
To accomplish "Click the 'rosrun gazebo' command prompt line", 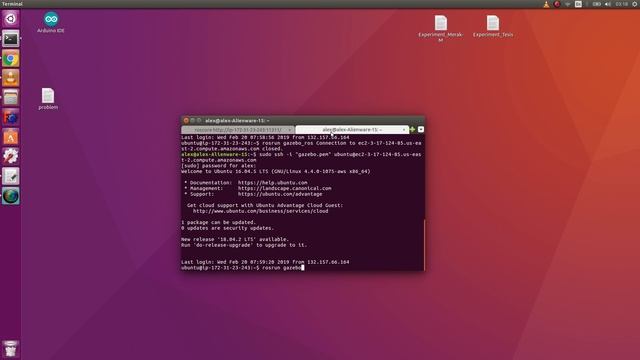I will tap(242, 268).
